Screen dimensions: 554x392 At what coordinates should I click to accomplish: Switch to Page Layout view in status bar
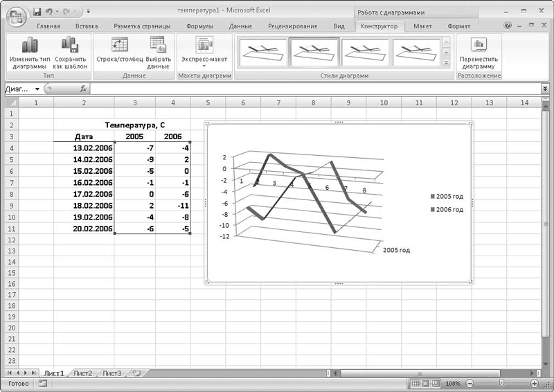point(425,383)
